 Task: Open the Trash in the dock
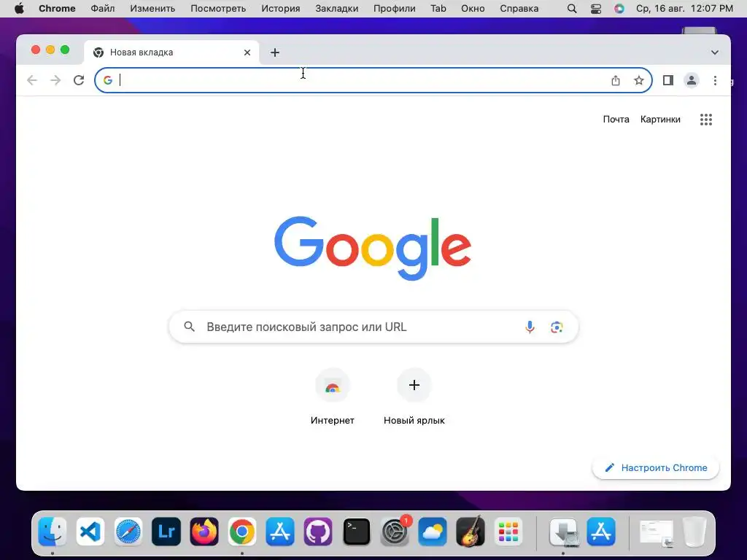(x=694, y=532)
